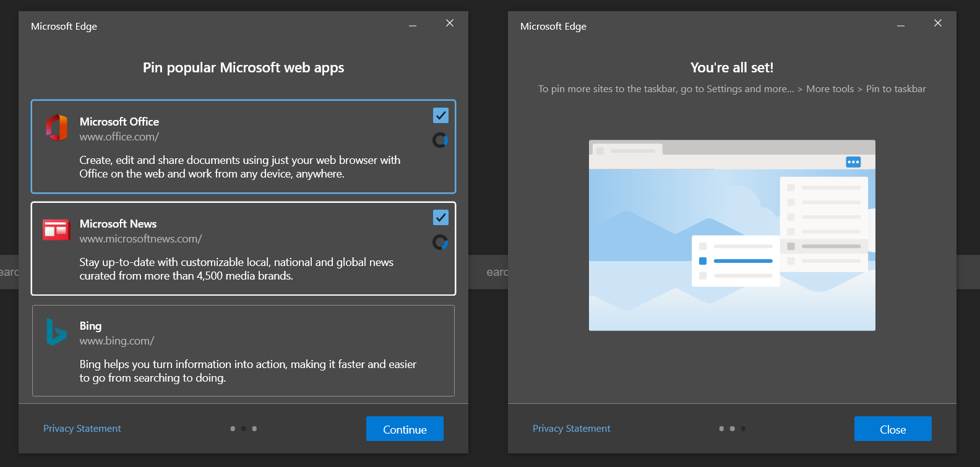
Task: Click the last page dot in the You're all set dialog
Action: tap(743, 429)
